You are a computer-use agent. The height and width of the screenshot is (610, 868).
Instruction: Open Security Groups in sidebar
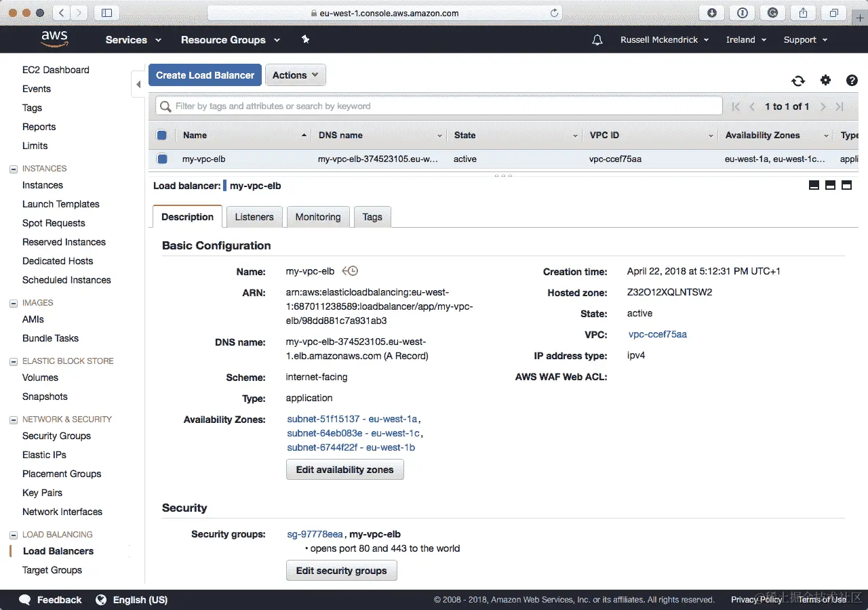56,436
